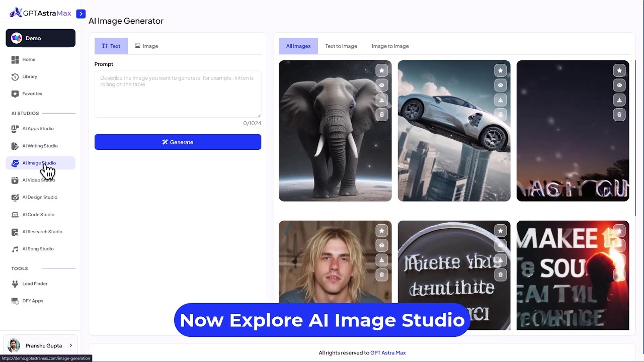
Task: Open the elephant image thumbnail
Action: [x=335, y=131]
